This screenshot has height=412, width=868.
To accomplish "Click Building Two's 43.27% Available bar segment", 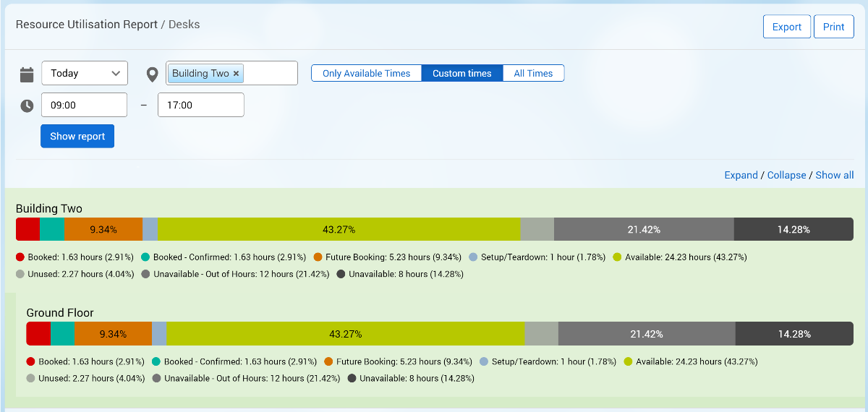I will (x=339, y=229).
